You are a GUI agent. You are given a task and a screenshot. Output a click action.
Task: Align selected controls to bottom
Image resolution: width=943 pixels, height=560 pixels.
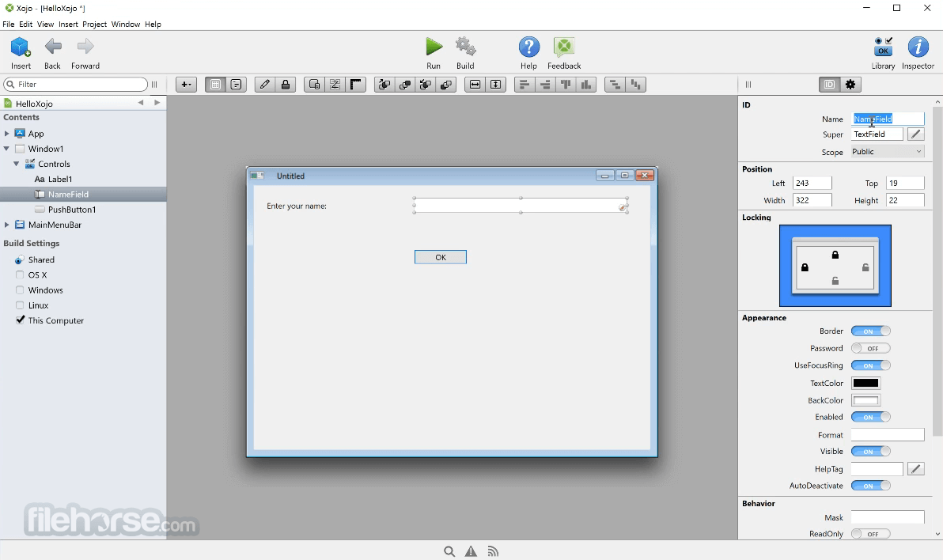(x=585, y=85)
